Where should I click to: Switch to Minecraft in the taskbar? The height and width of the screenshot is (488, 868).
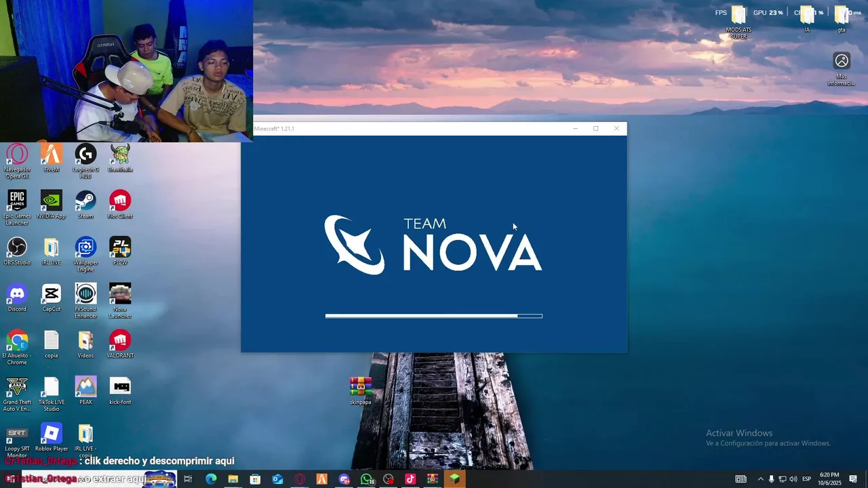click(x=454, y=479)
